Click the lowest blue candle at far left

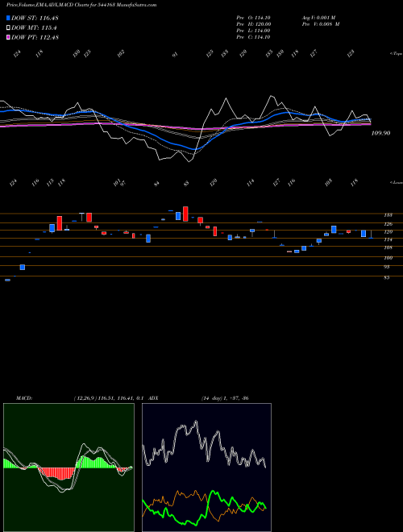coord(7,280)
